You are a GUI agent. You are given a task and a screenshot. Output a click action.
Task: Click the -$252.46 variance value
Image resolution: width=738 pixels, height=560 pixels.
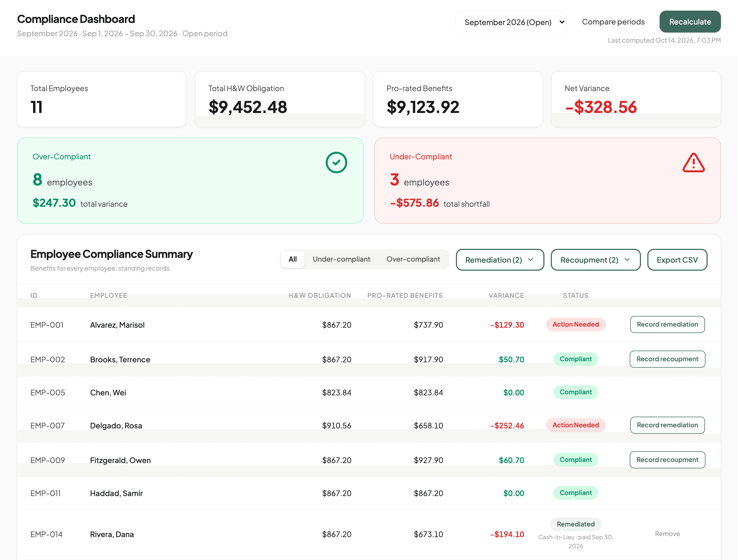point(507,425)
